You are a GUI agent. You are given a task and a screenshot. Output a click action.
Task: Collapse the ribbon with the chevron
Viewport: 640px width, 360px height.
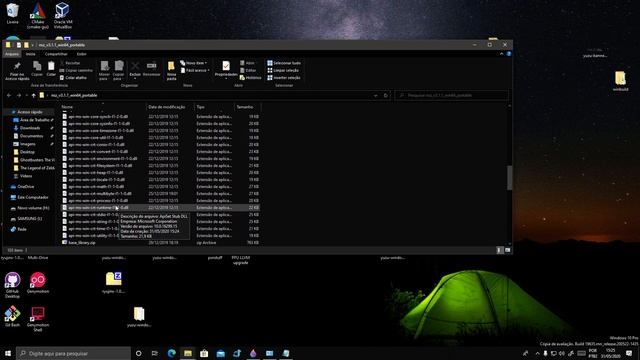coord(502,54)
